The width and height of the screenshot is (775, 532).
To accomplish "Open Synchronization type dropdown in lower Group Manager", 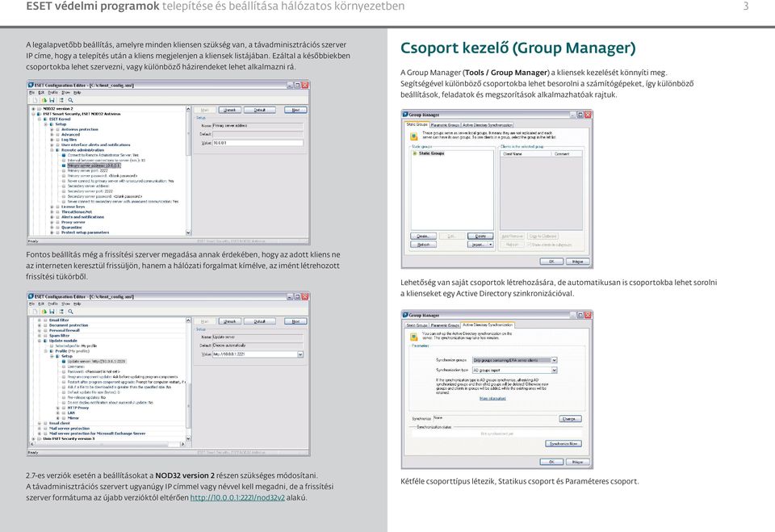I will 554,371.
